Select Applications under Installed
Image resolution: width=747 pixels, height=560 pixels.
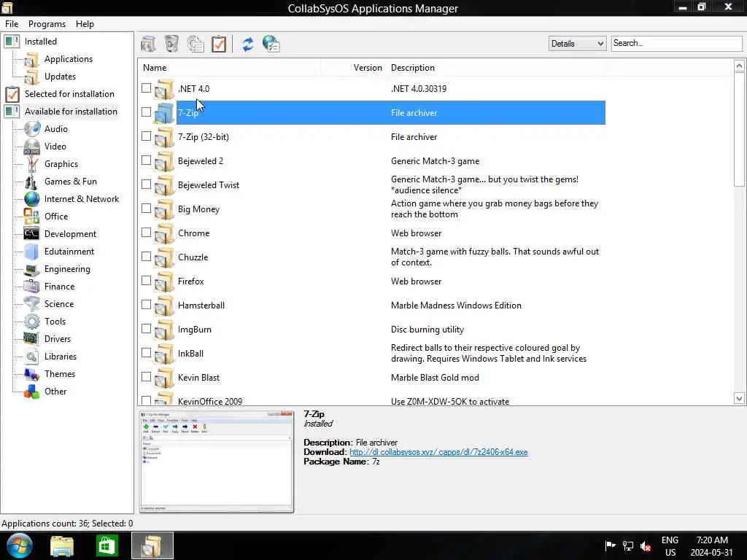click(x=68, y=59)
